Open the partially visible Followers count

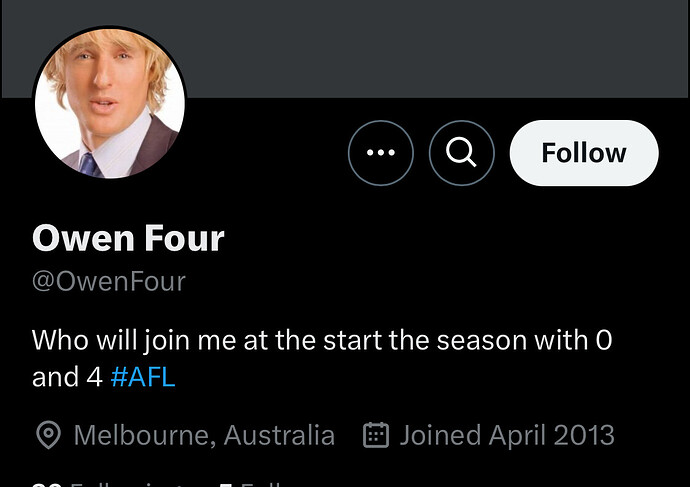[252, 484]
